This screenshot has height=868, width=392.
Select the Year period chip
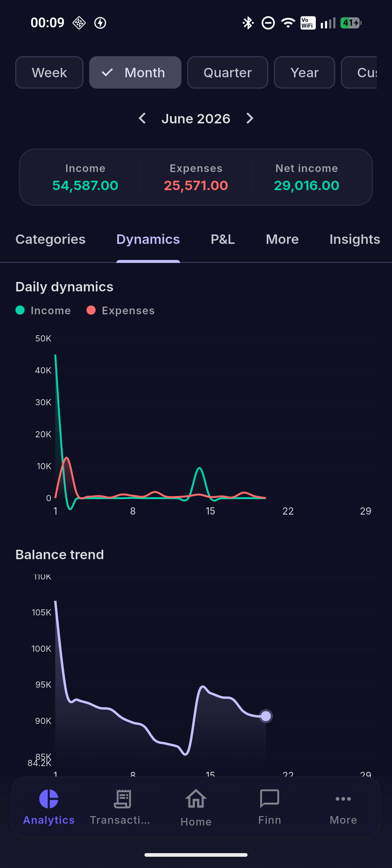pos(305,73)
